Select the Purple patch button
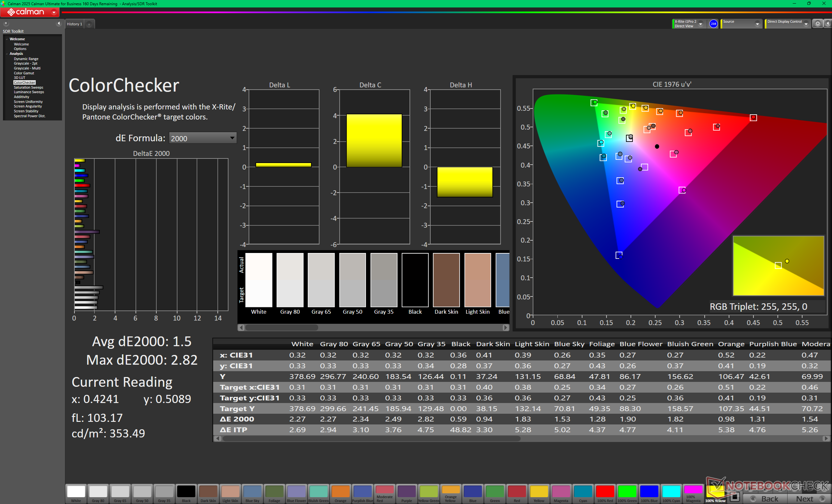Image resolution: width=832 pixels, height=504 pixels. pyautogui.click(x=407, y=494)
